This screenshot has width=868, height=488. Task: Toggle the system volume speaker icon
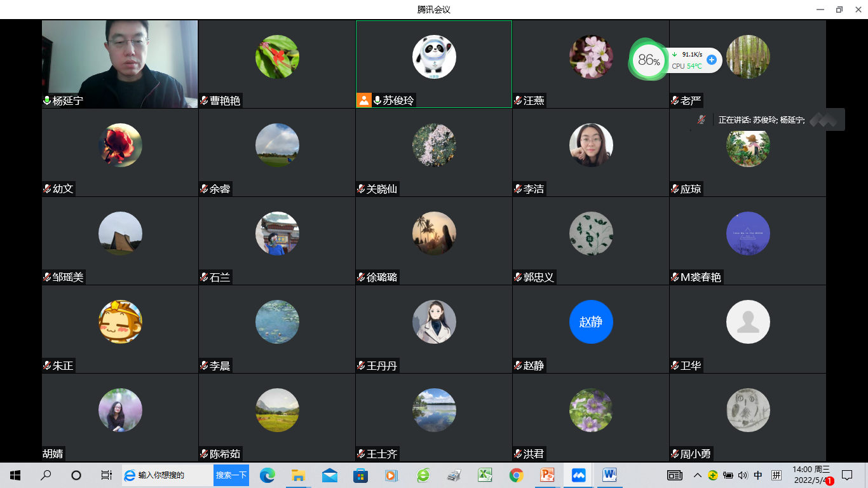click(743, 475)
